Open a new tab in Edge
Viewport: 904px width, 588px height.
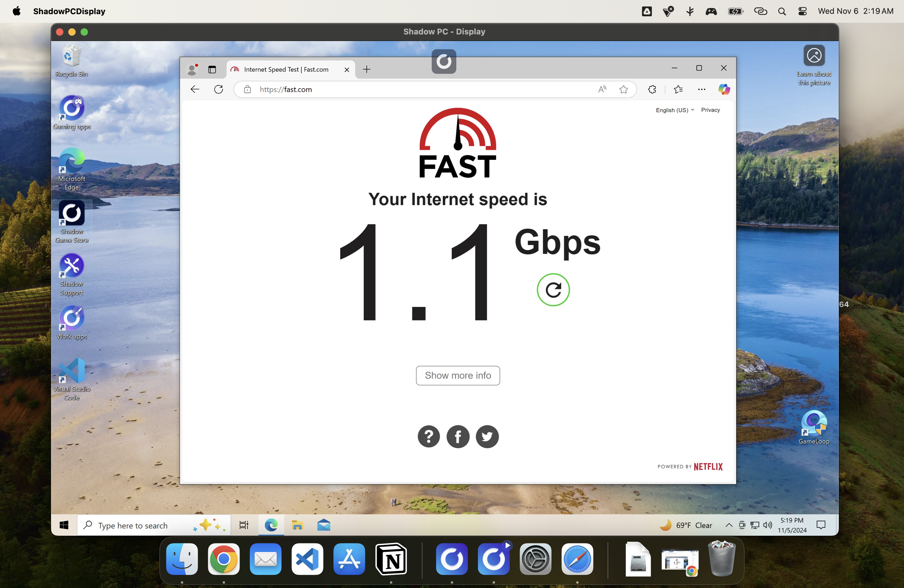coord(367,69)
